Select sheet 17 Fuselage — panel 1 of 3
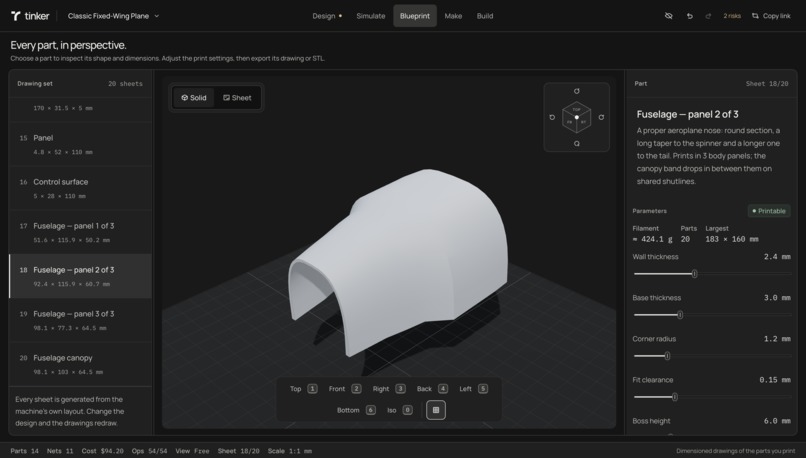This screenshot has width=806, height=458. (x=80, y=232)
